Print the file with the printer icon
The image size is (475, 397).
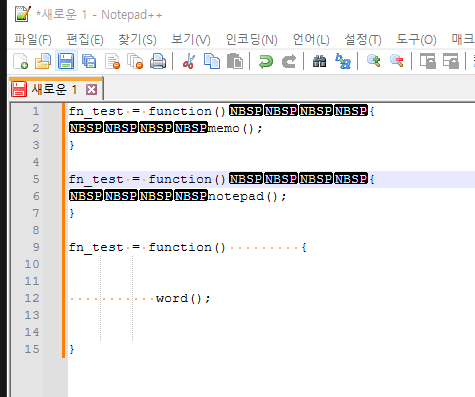158,61
